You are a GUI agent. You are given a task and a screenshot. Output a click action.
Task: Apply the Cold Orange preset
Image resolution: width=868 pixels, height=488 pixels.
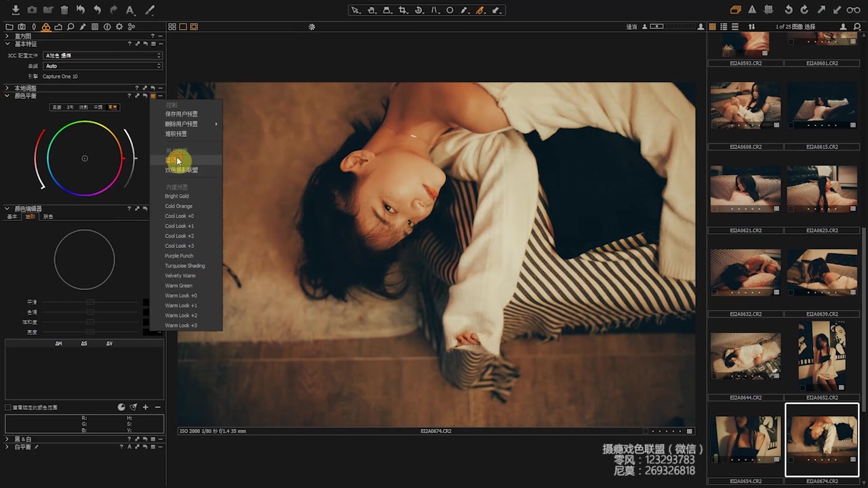[x=179, y=206]
